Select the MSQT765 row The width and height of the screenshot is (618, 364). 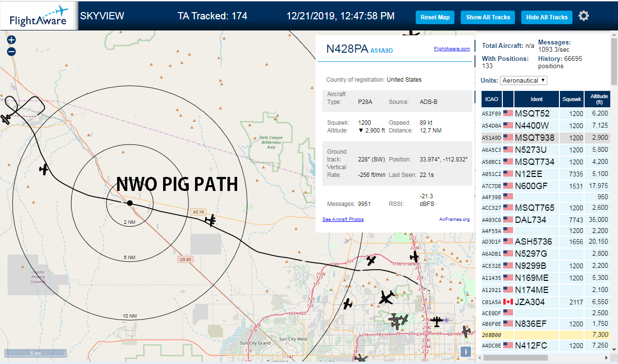pos(546,207)
